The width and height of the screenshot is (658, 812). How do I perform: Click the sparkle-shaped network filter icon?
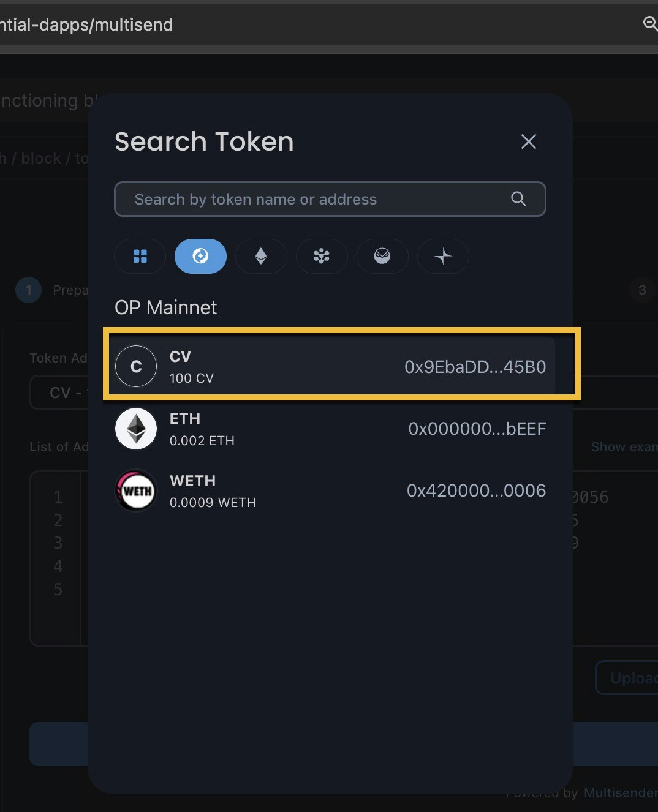(443, 257)
